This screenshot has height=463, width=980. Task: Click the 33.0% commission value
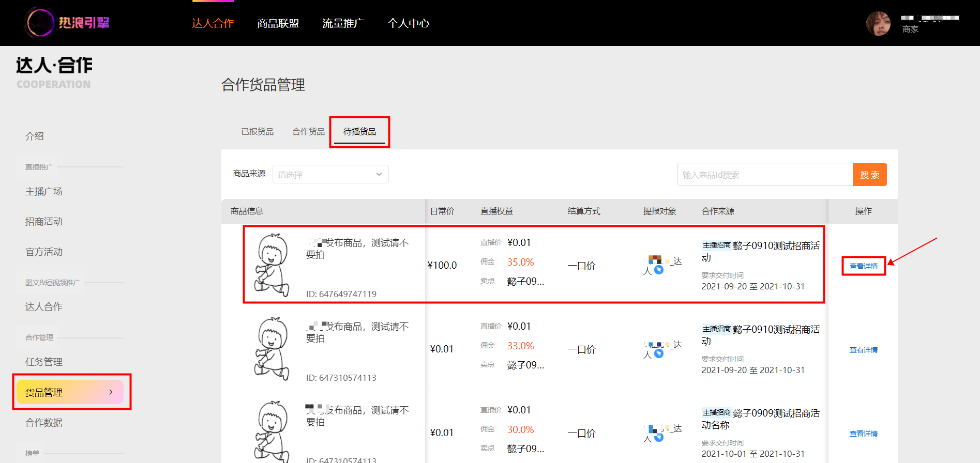point(521,346)
